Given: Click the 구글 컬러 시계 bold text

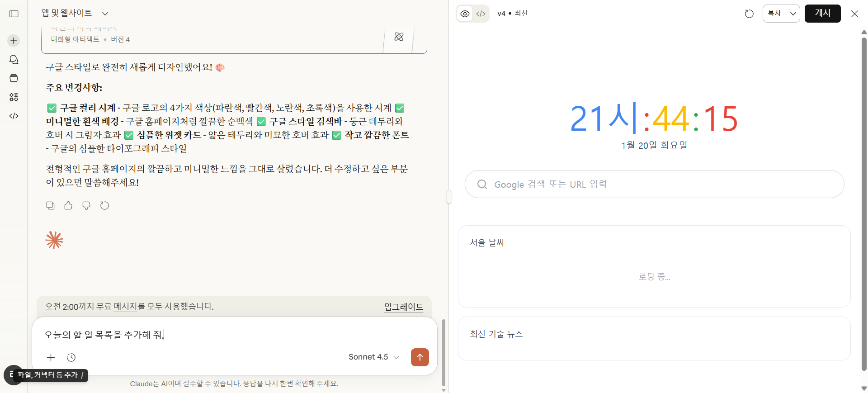Looking at the screenshot, I should point(88,108).
